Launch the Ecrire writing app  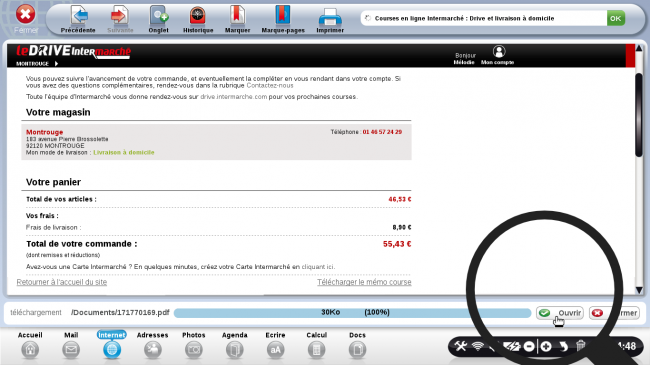(x=275, y=345)
